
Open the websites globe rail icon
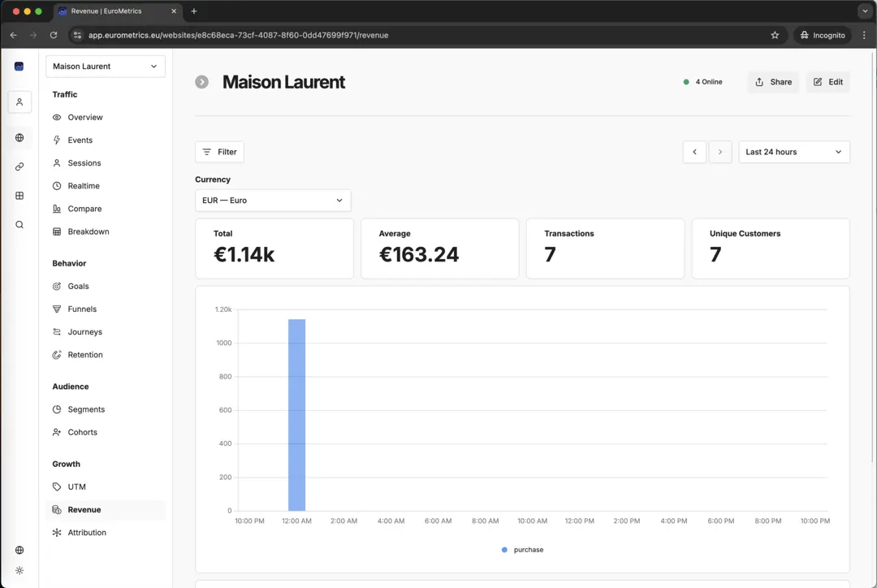coord(19,137)
